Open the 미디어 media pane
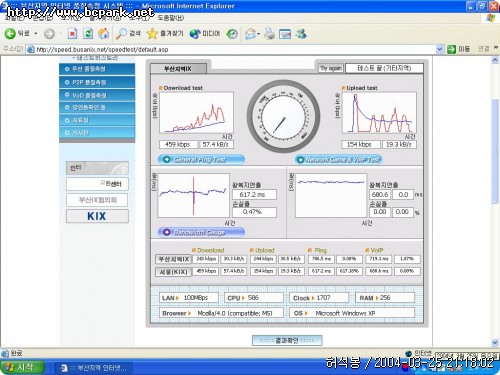 click(205, 34)
